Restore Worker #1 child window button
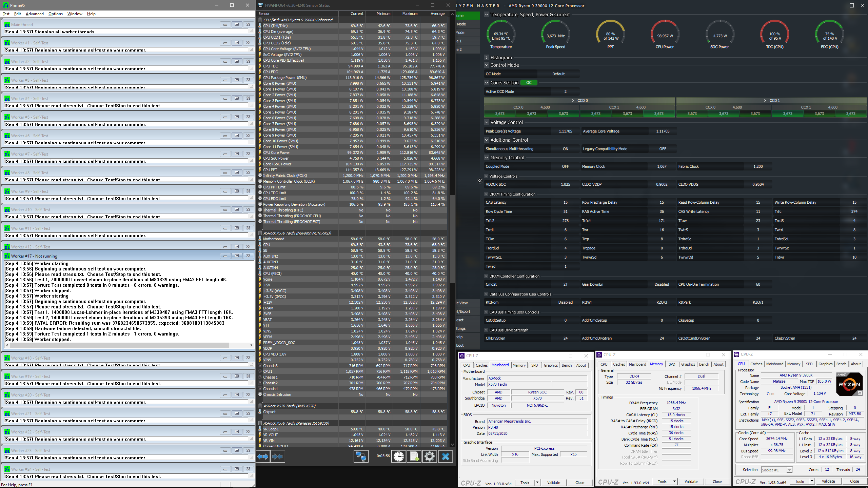 [237, 43]
